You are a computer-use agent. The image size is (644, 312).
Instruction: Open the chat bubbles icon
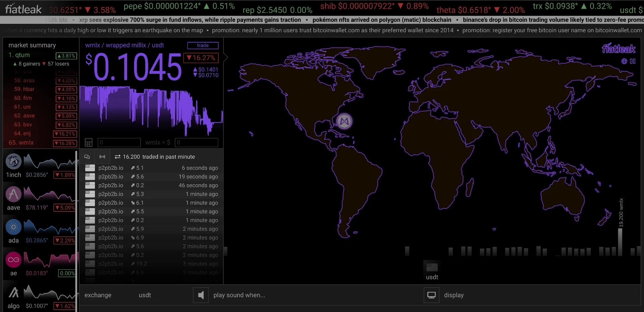[x=87, y=157]
